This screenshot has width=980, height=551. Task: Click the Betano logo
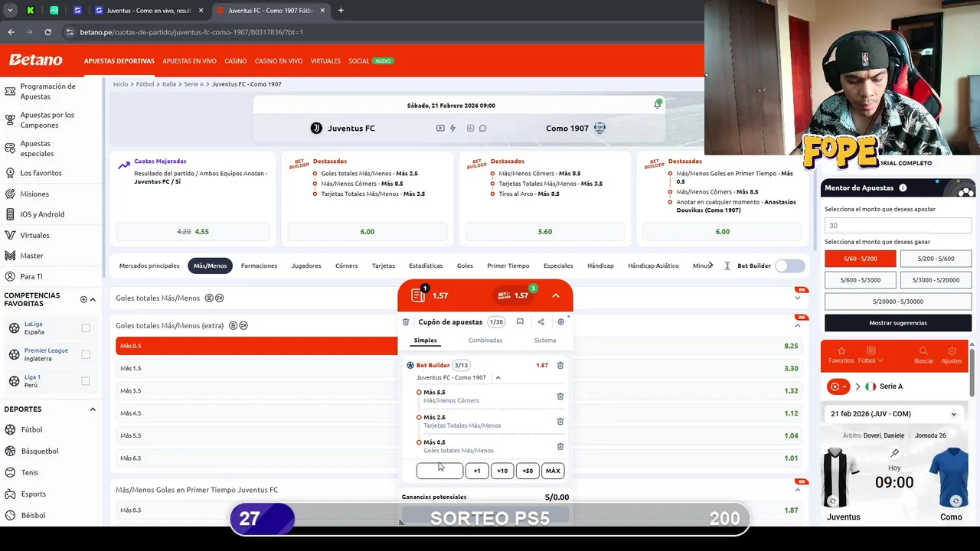35,60
